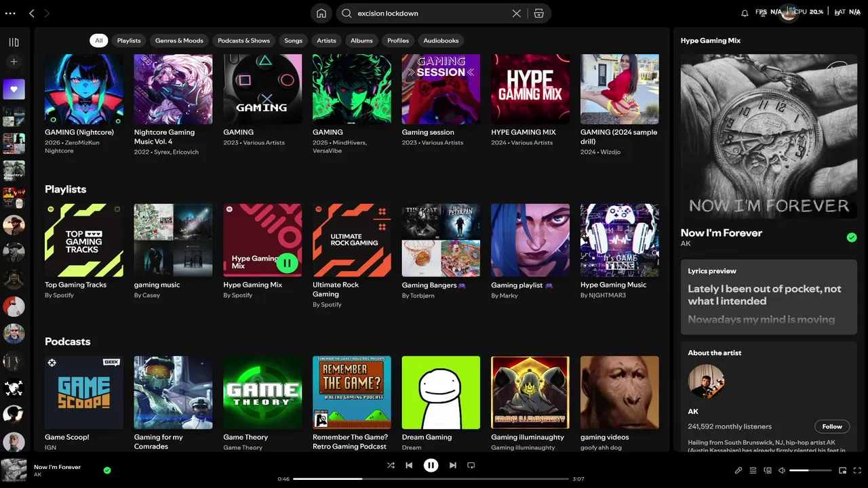Seek on the song progress bar
868x488 pixels.
click(x=431, y=479)
